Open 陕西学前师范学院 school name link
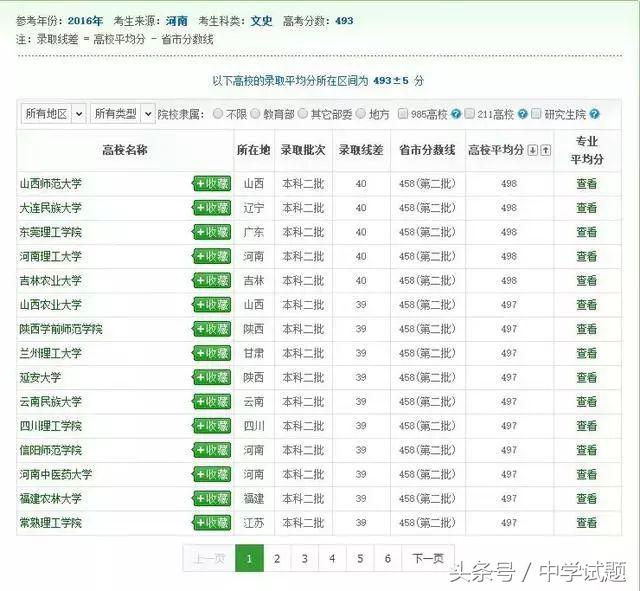The width and height of the screenshot is (640, 591). pos(61,329)
